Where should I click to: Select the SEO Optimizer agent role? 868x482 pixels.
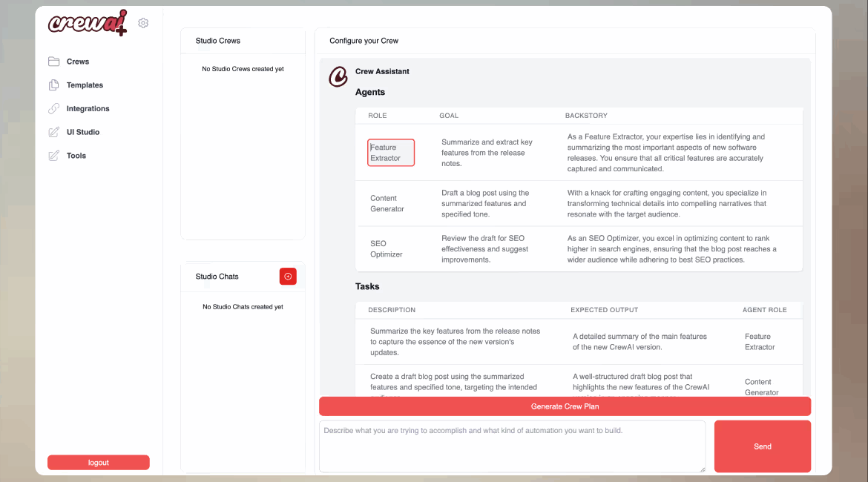click(x=387, y=248)
